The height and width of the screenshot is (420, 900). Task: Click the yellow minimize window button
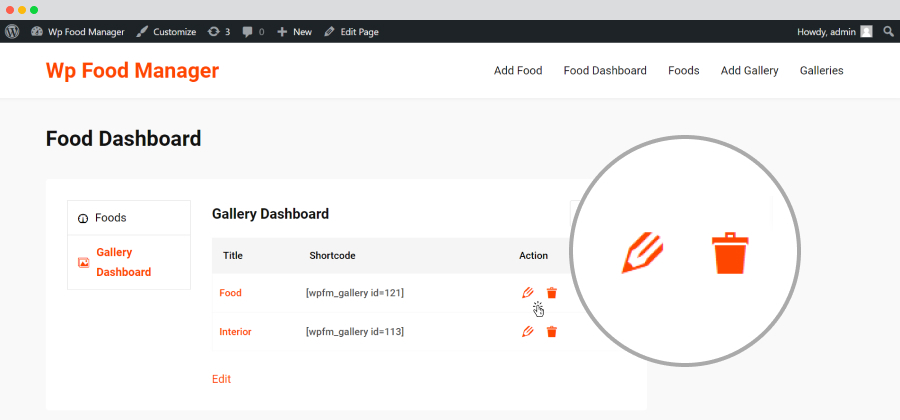pyautogui.click(x=22, y=10)
